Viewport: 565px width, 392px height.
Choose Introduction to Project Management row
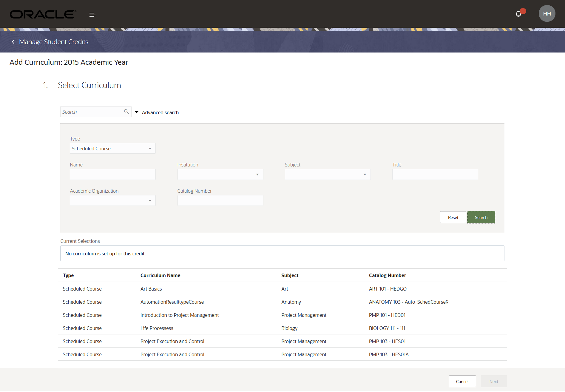[x=179, y=315]
